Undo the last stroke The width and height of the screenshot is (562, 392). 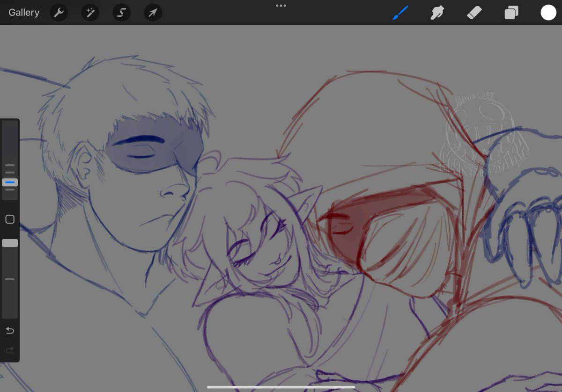click(10, 331)
